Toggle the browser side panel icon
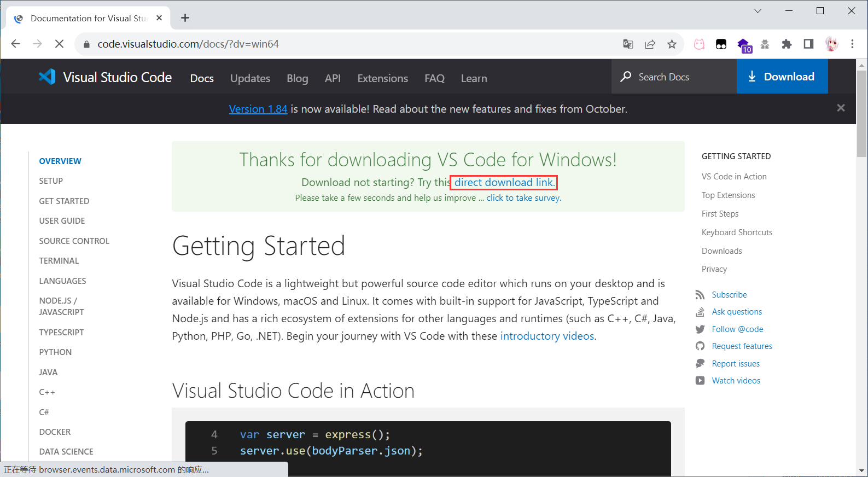868x477 pixels. (x=808, y=44)
